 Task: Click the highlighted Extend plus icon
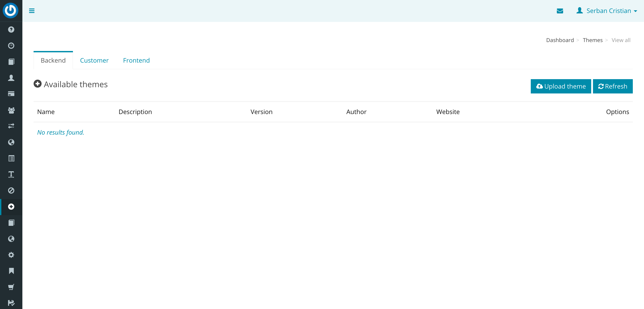[x=11, y=207]
